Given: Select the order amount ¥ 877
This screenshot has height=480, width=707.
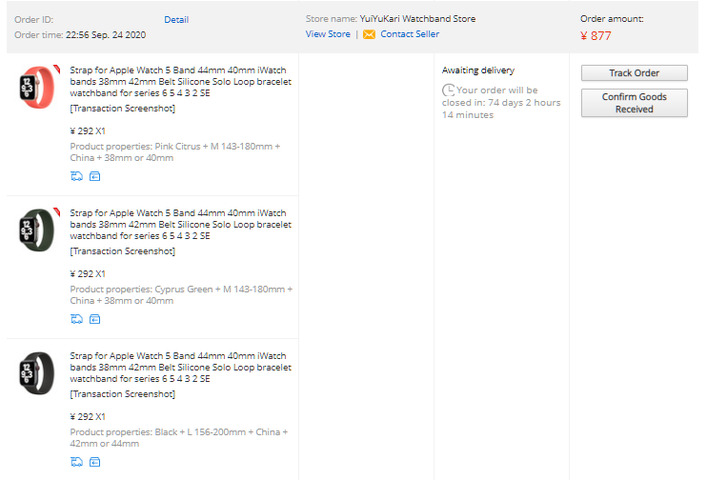Looking at the screenshot, I should (x=596, y=36).
